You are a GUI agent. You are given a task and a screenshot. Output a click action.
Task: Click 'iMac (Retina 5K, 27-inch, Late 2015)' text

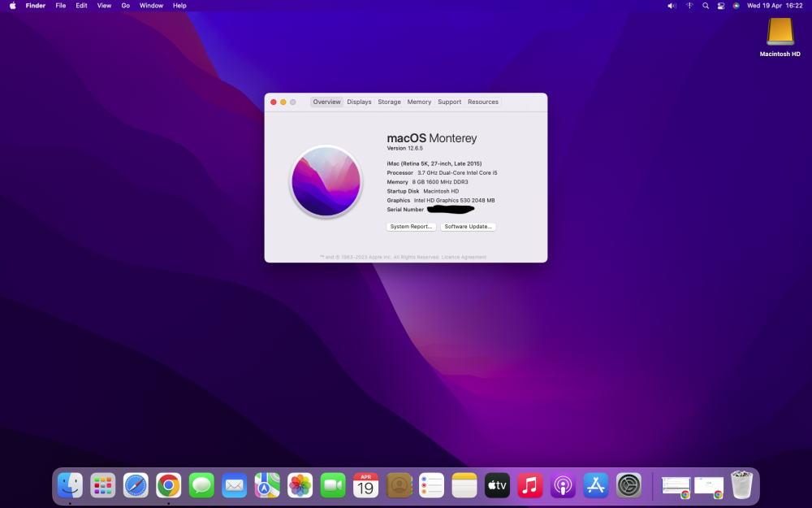434,163
